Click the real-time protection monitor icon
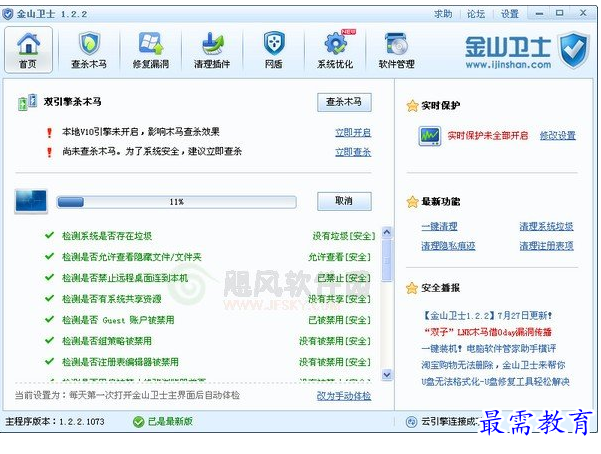The image size is (601, 454). [x=430, y=136]
